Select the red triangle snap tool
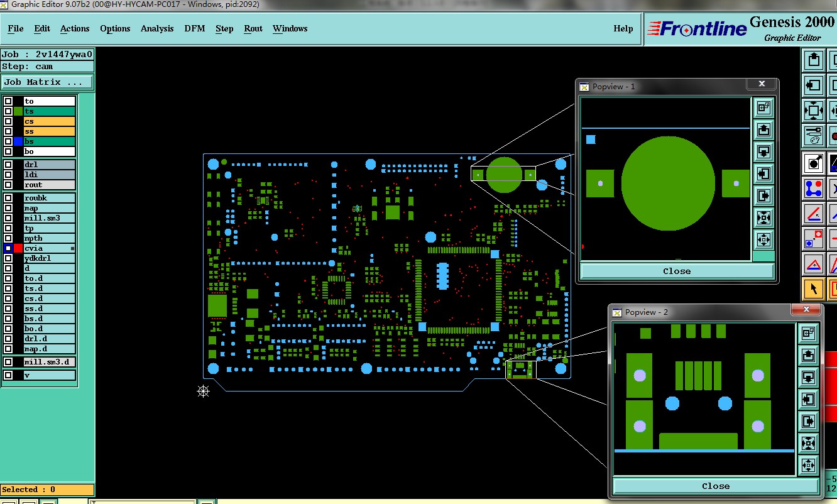This screenshot has height=504, width=837. (814, 264)
